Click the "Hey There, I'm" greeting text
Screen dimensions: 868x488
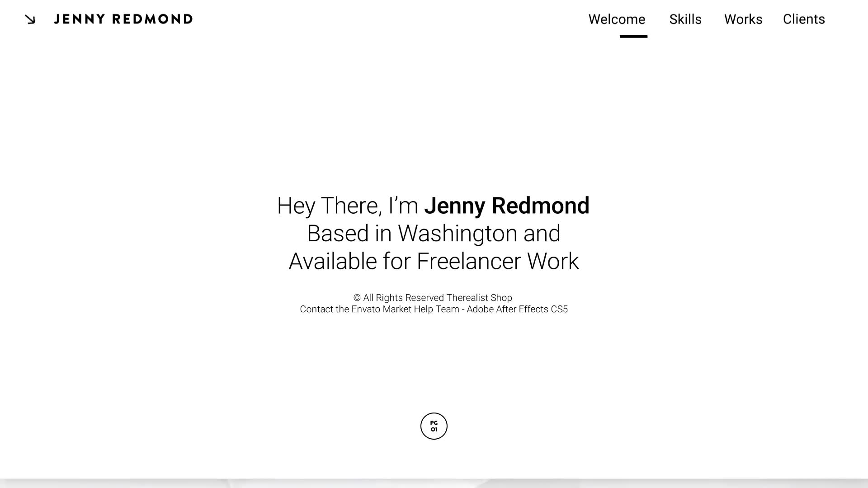tap(347, 206)
